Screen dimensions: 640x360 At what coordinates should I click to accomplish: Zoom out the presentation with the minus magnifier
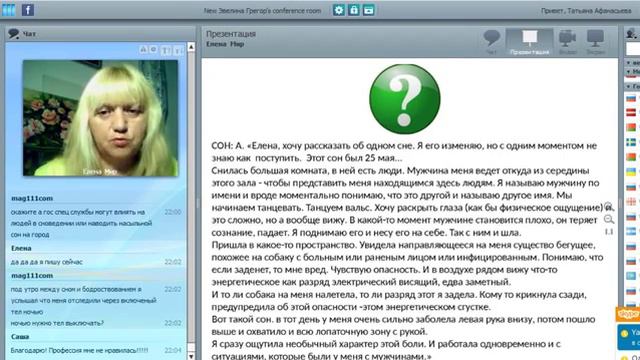609,219
